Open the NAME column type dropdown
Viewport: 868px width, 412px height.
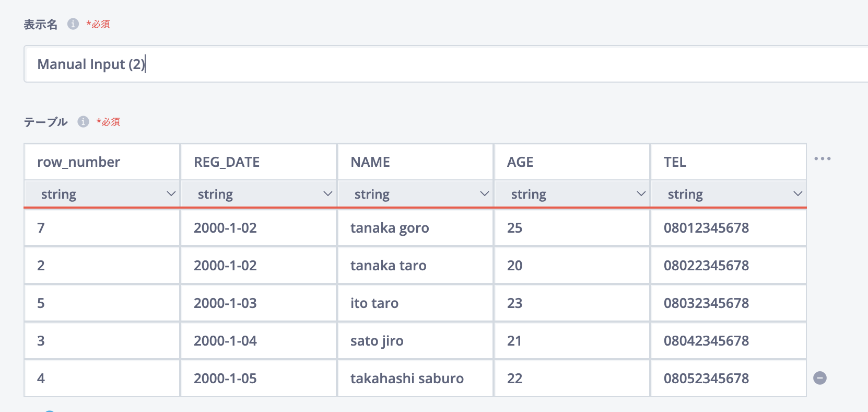[416, 194]
